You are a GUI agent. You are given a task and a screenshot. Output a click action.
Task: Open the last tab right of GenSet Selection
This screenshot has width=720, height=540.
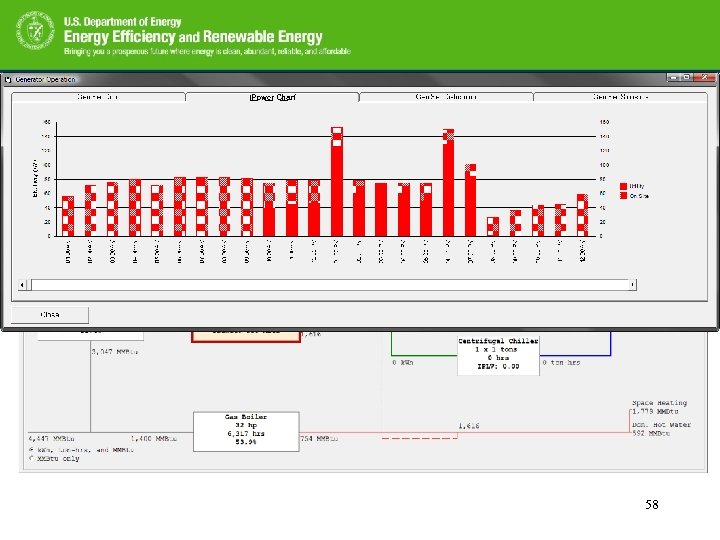620,97
